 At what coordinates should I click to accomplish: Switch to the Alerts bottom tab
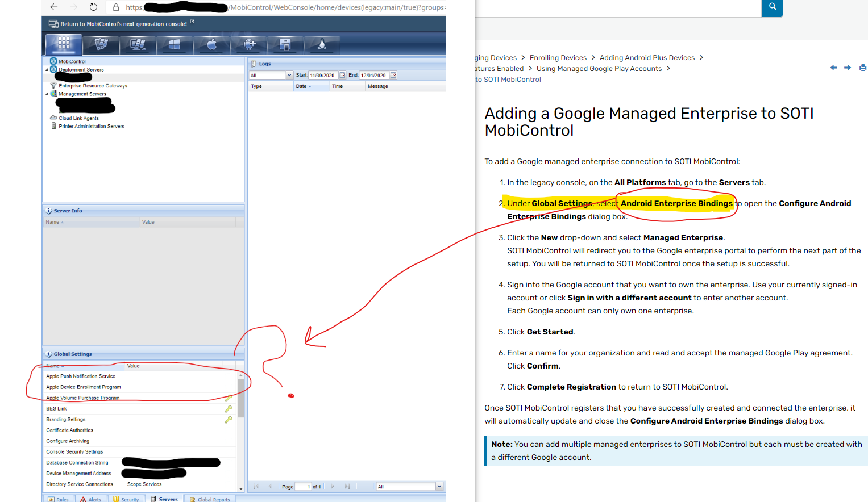click(90, 499)
